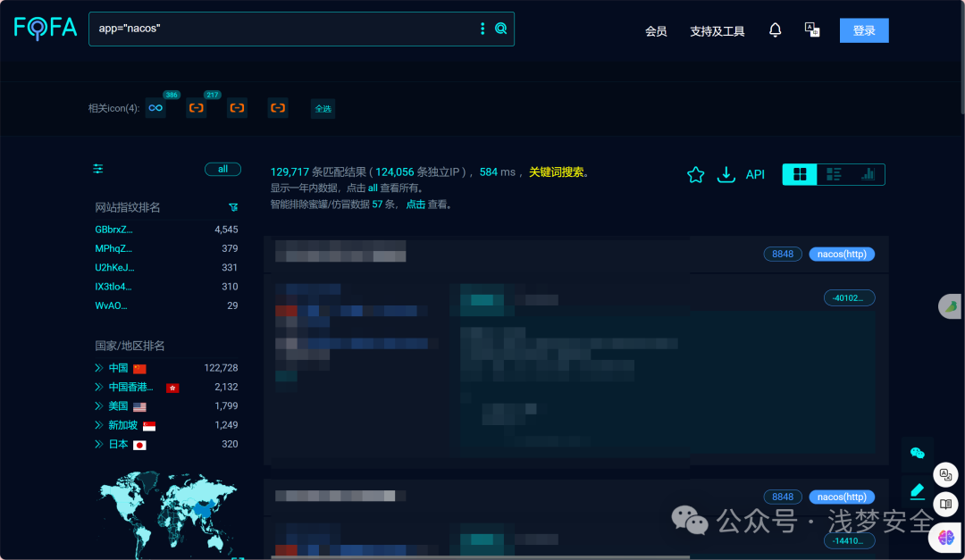The width and height of the screenshot is (965, 560).
Task: Click the -14410... hash tag
Action: 850,541
